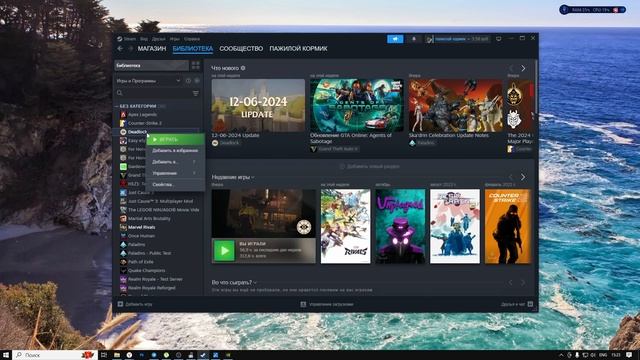Open Свойства... from the context menu
Image resolution: width=640 pixels, height=360 pixels.
click(175, 185)
